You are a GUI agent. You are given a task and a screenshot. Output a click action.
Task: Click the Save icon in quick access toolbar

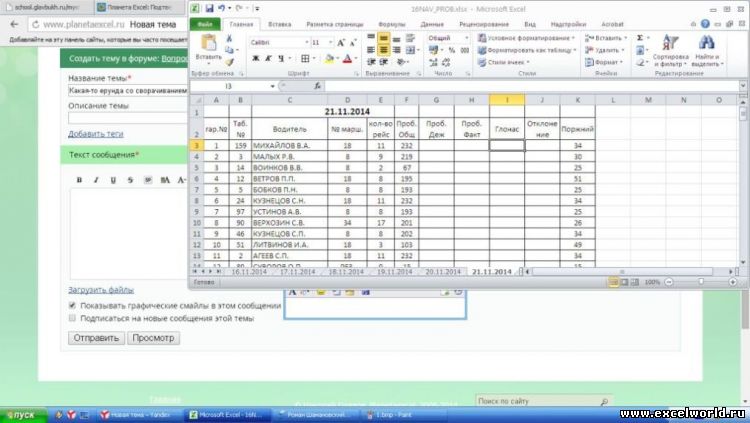click(209, 8)
